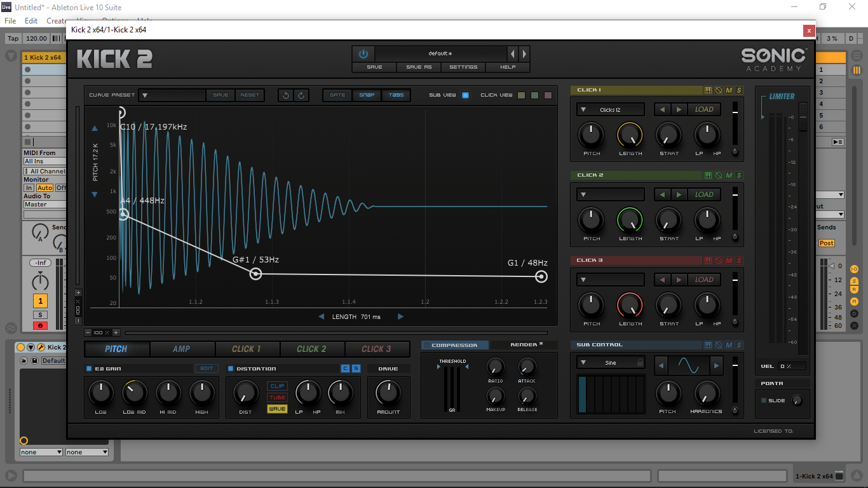Open the All Ins MIDI From dropdown

[44, 161]
